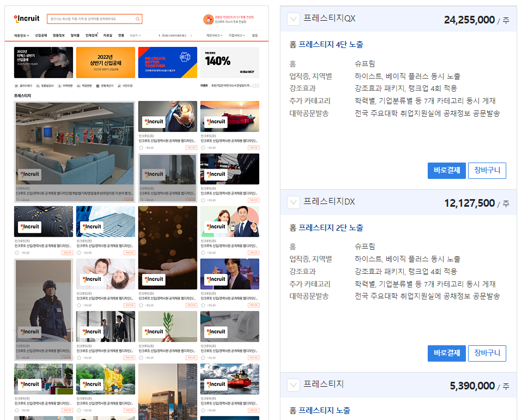Click the Incruit badge on the office lounge card
The image size is (521, 420).
pyautogui.click(x=30, y=174)
